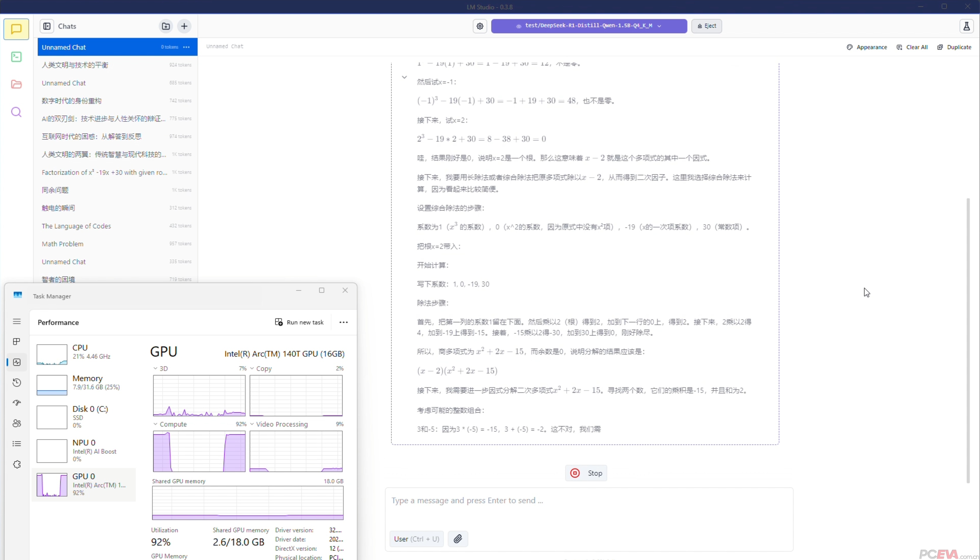Switch the User role selector
Screen dimensions: 980x560
pyautogui.click(x=416, y=539)
